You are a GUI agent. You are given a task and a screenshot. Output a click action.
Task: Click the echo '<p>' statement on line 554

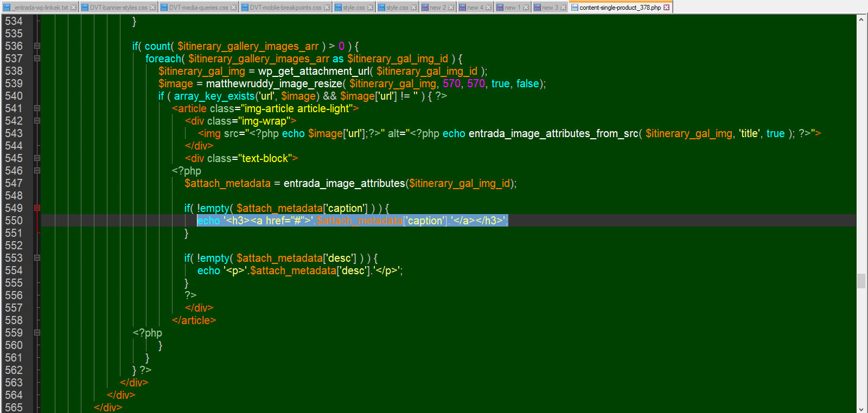[300, 270]
